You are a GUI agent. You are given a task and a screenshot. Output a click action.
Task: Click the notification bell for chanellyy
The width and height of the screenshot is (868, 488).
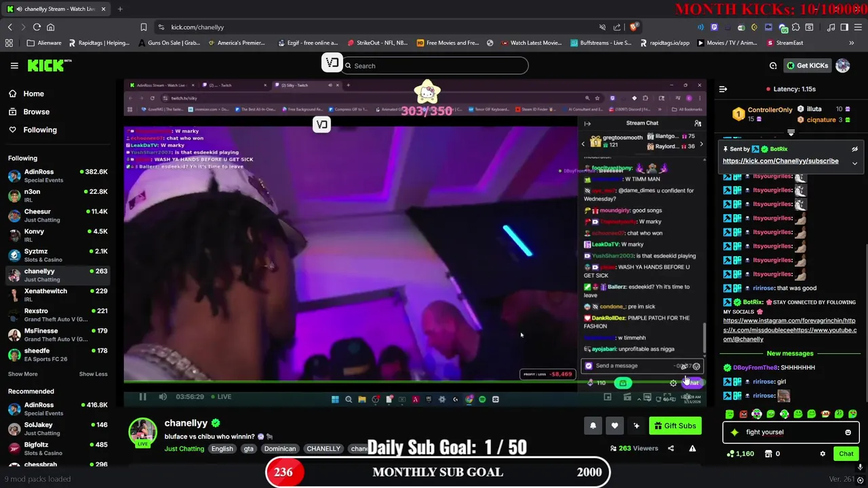[x=593, y=426]
